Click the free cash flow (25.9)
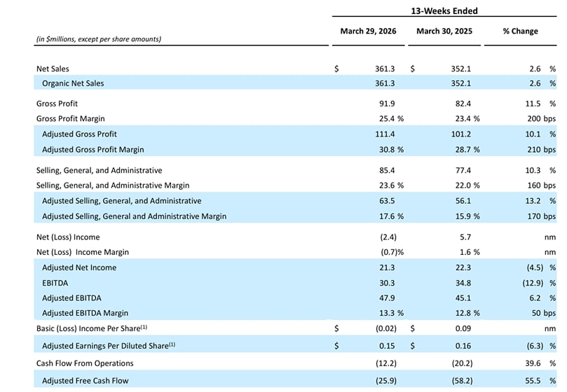 pos(386,381)
